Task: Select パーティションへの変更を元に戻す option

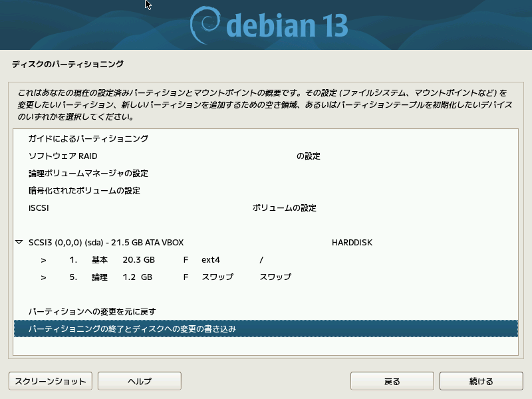Action: pos(266,311)
